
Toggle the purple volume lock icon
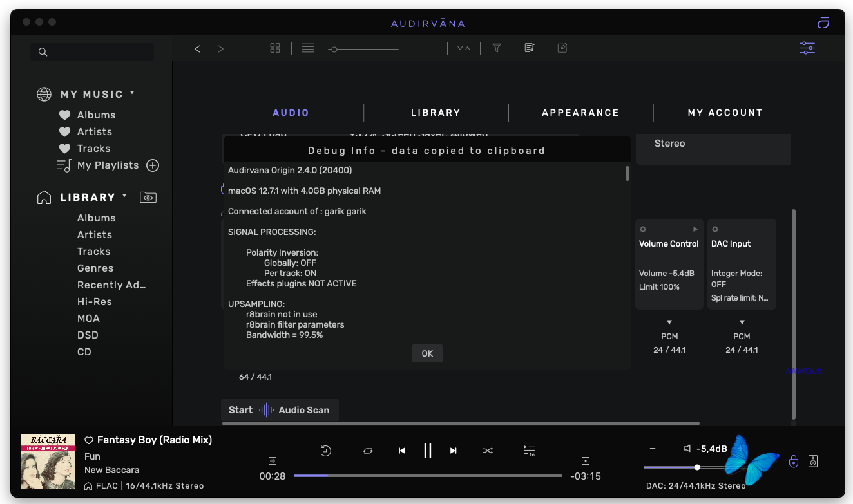point(794,461)
